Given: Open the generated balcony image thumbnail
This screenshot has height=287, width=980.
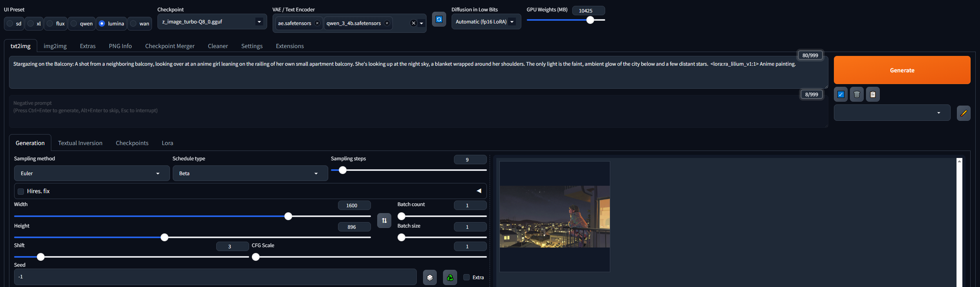Looking at the screenshot, I should 555,217.
